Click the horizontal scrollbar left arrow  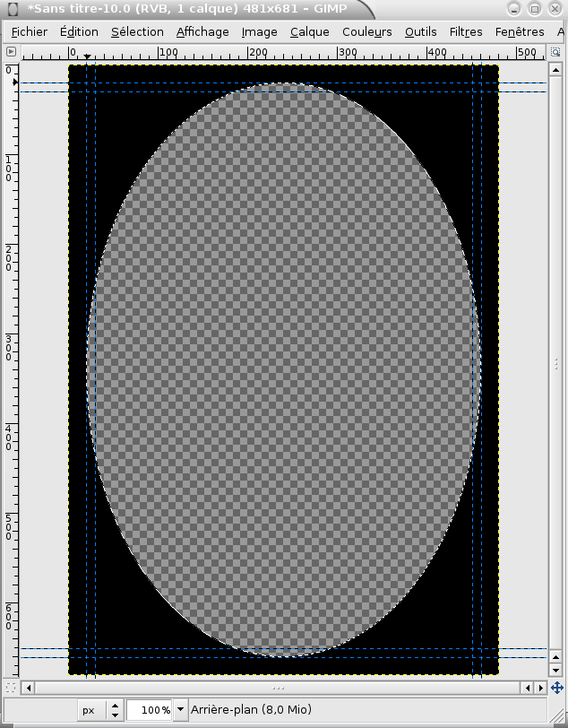pyautogui.click(x=29, y=688)
